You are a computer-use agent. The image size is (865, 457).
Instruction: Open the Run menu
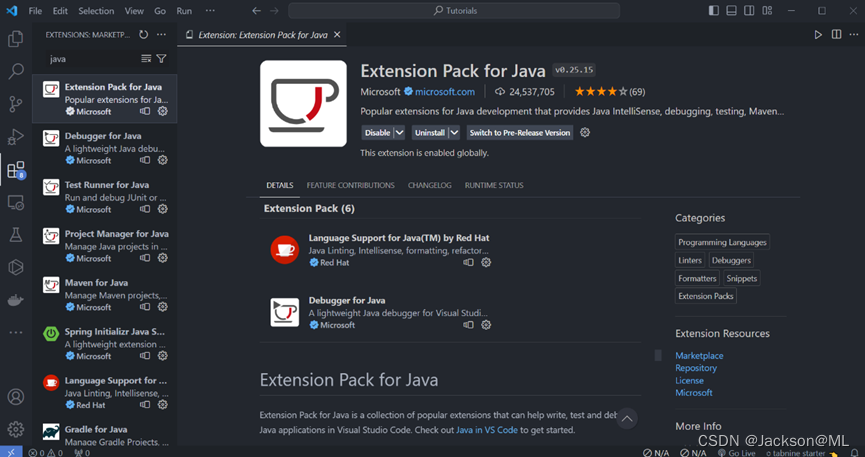point(184,10)
